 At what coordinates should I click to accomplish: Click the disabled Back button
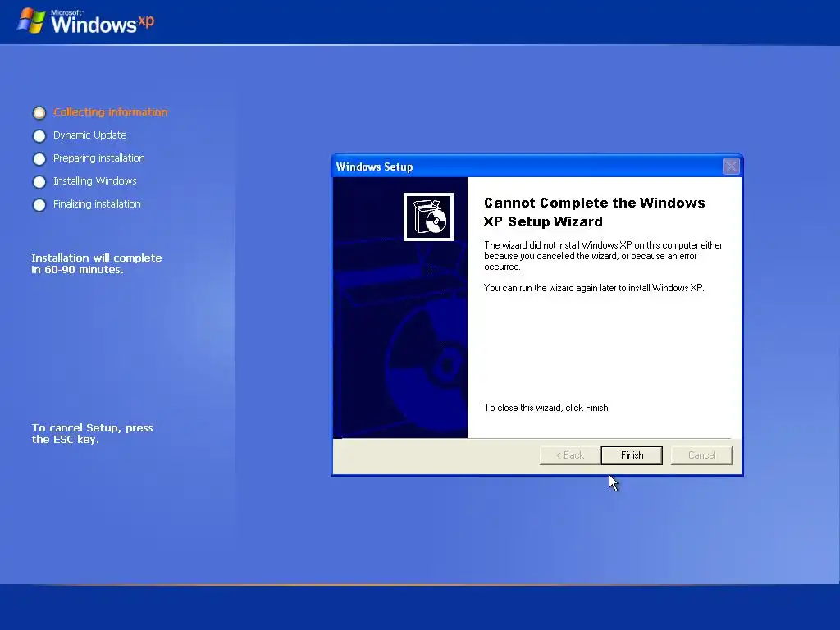(570, 455)
